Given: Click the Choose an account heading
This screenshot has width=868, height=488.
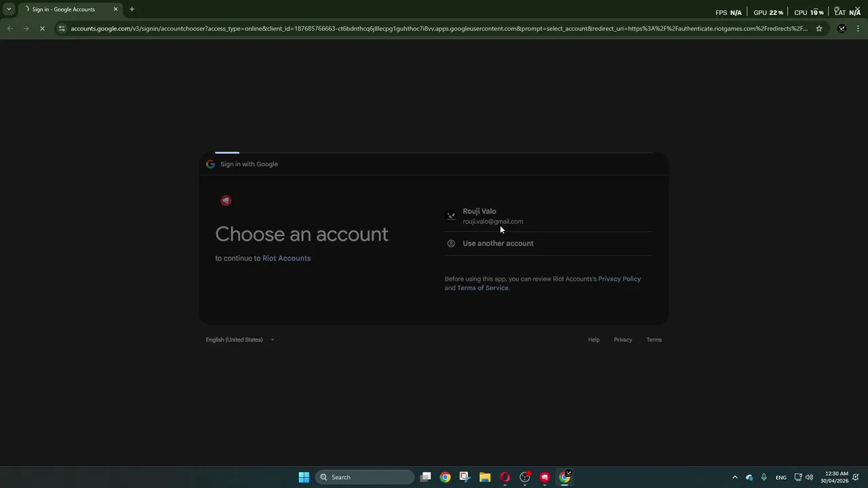Looking at the screenshot, I should 302,234.
